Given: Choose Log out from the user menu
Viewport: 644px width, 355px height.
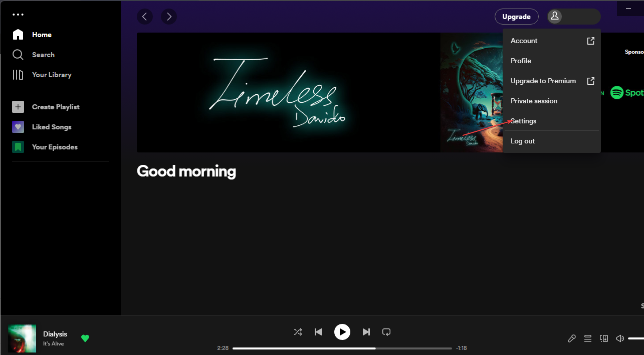Looking at the screenshot, I should pos(552,141).
